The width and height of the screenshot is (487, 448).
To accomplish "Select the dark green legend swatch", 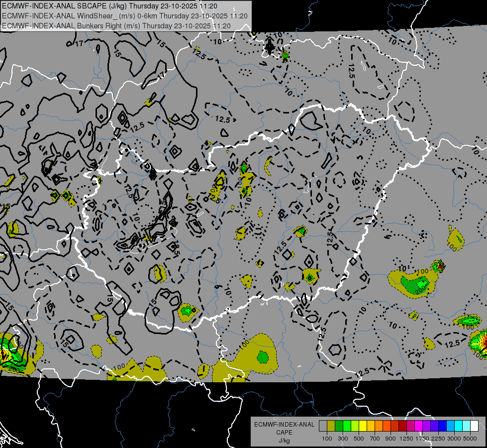I will [x=339, y=426].
